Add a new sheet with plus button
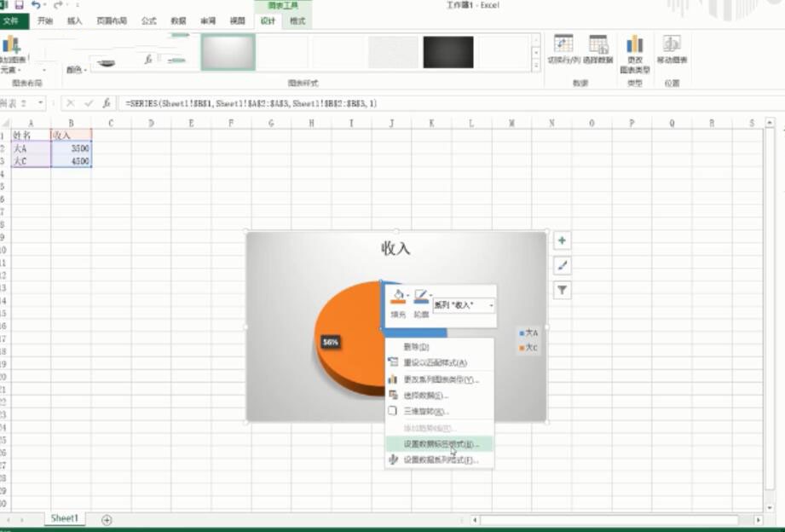The height and width of the screenshot is (532, 785). 107,519
